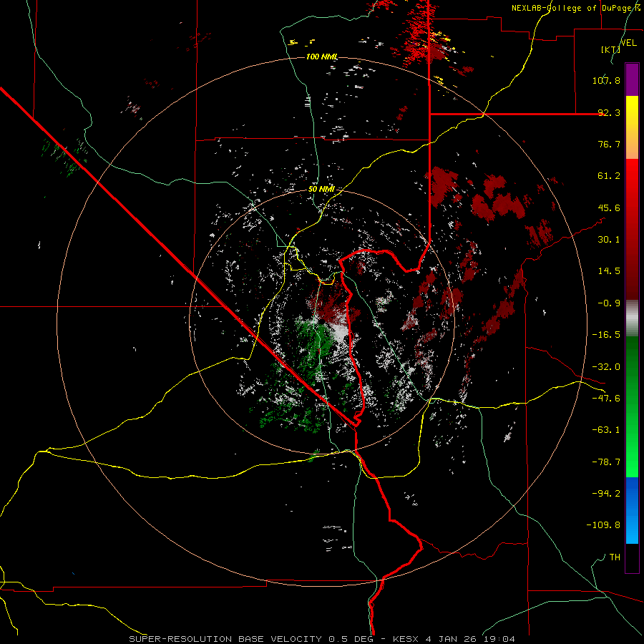Pick the 45.6 scale value

609,208
